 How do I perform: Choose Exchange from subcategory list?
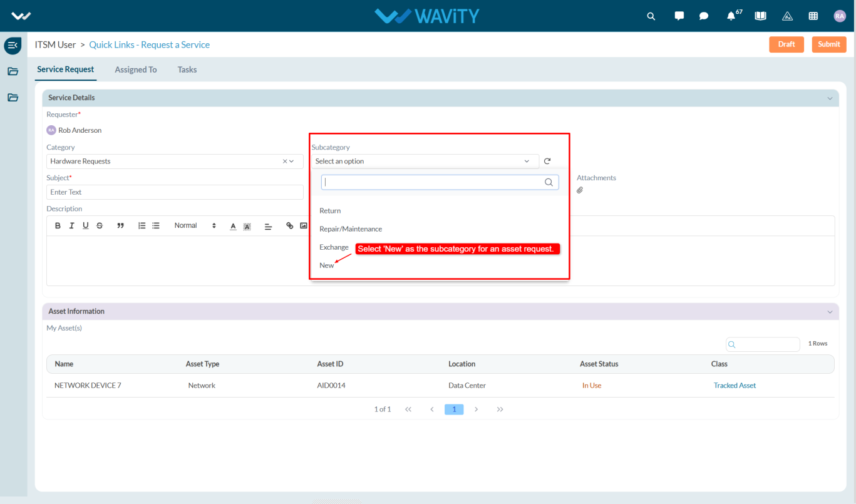334,247
